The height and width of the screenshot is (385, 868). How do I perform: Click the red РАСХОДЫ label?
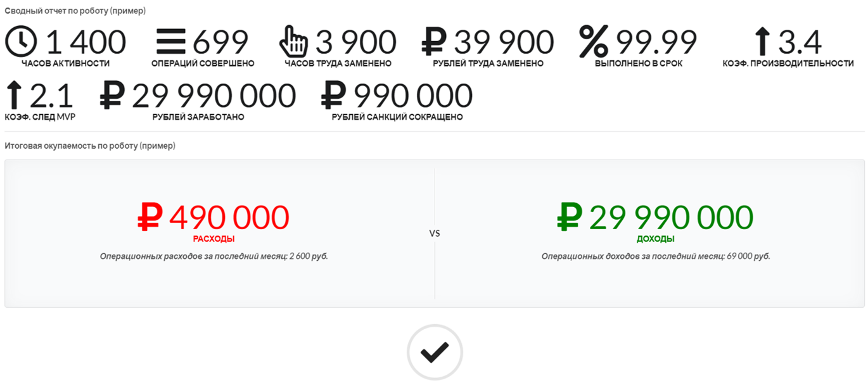(214, 239)
